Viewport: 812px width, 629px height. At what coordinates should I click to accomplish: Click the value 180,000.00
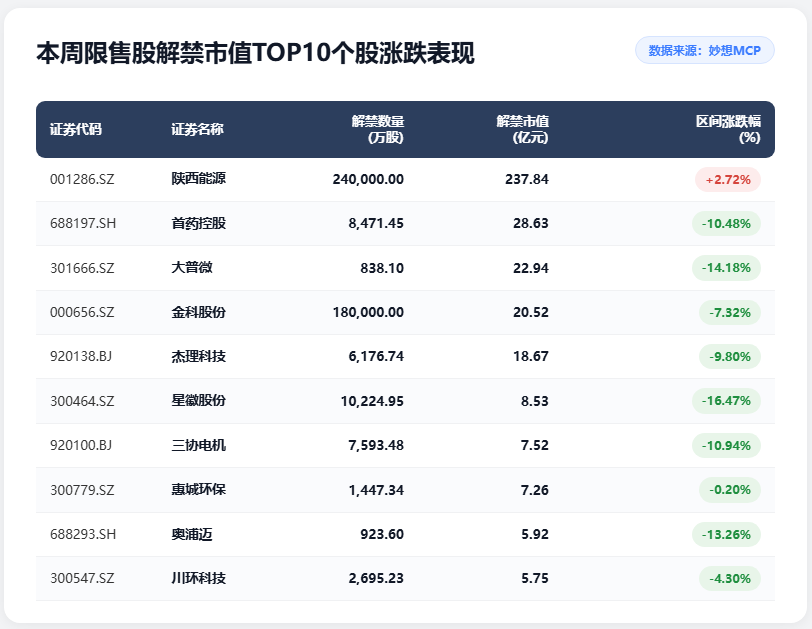point(368,312)
